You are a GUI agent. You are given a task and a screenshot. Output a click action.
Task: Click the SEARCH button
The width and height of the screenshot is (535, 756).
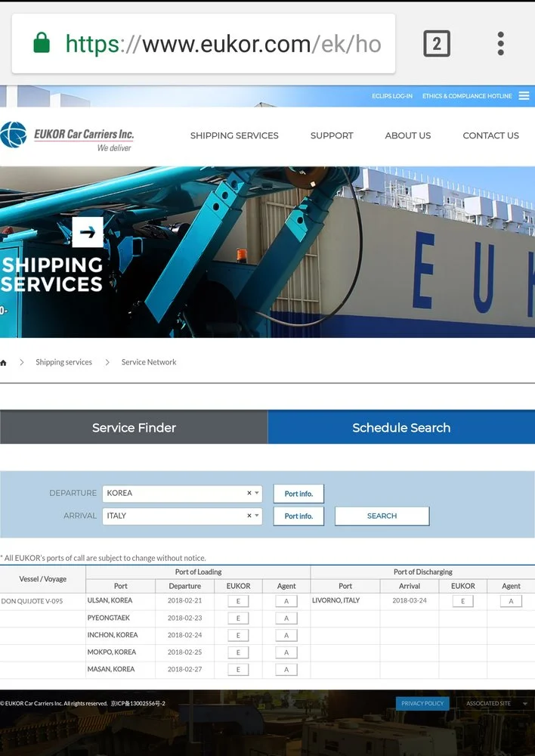pos(382,516)
